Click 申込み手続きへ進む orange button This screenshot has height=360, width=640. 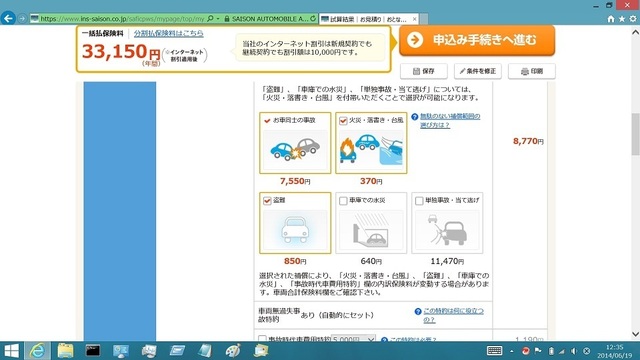click(477, 40)
